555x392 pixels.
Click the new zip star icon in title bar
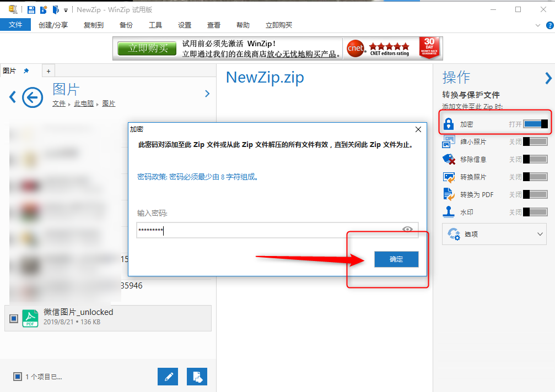click(x=44, y=9)
